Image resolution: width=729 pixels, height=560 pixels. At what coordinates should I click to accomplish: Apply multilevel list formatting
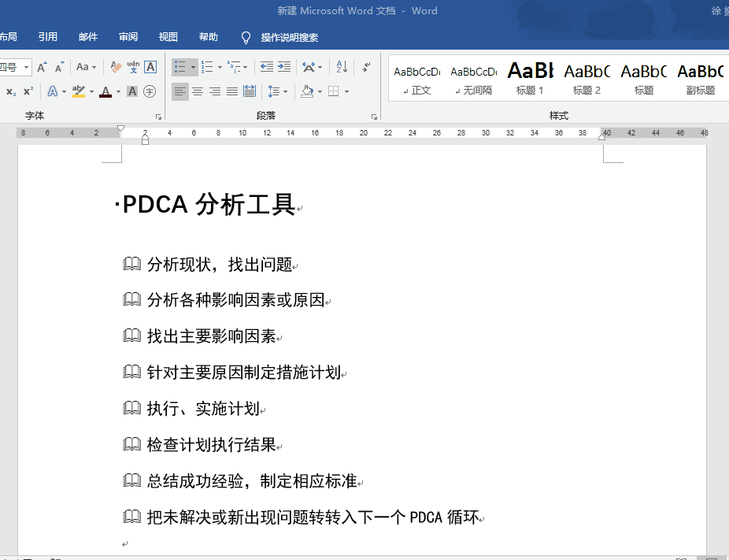[x=234, y=67]
